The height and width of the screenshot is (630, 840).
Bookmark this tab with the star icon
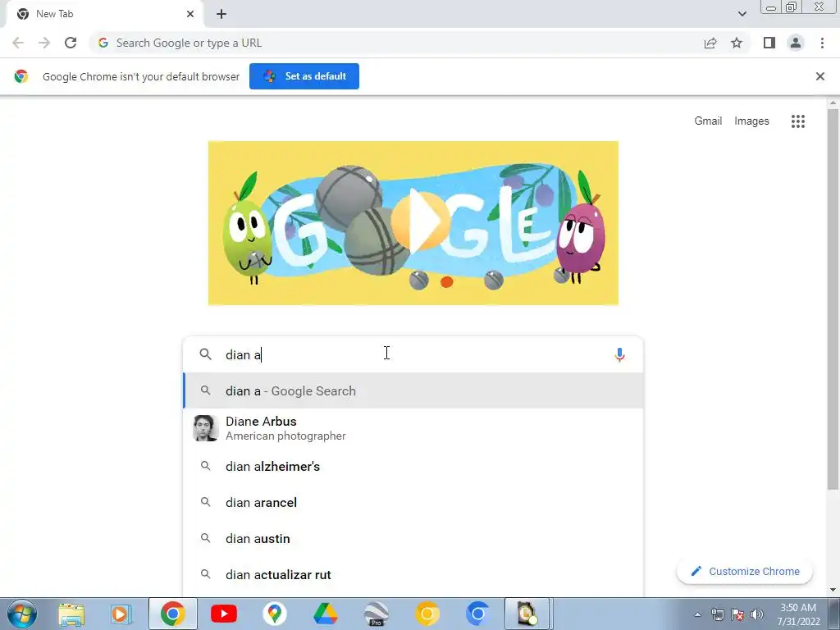[737, 43]
